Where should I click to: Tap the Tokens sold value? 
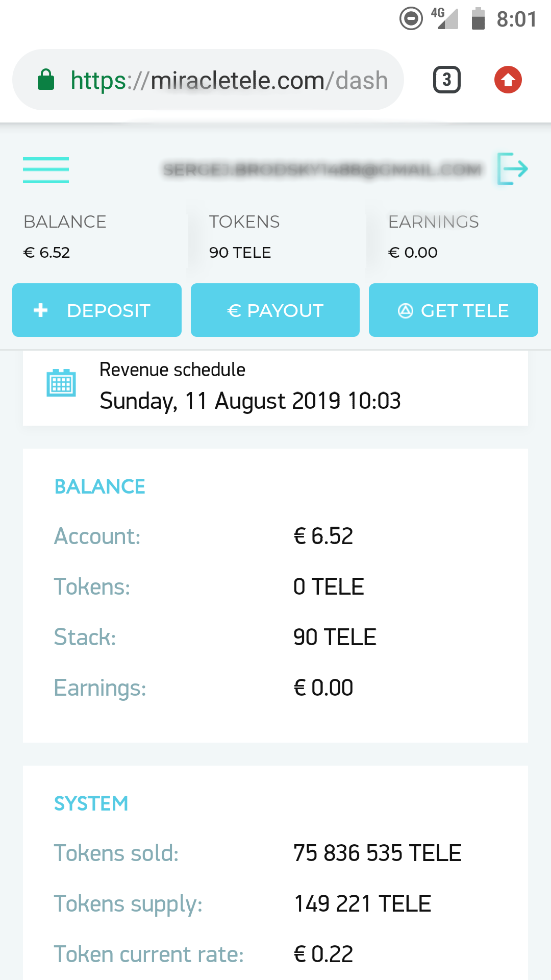coord(377,853)
